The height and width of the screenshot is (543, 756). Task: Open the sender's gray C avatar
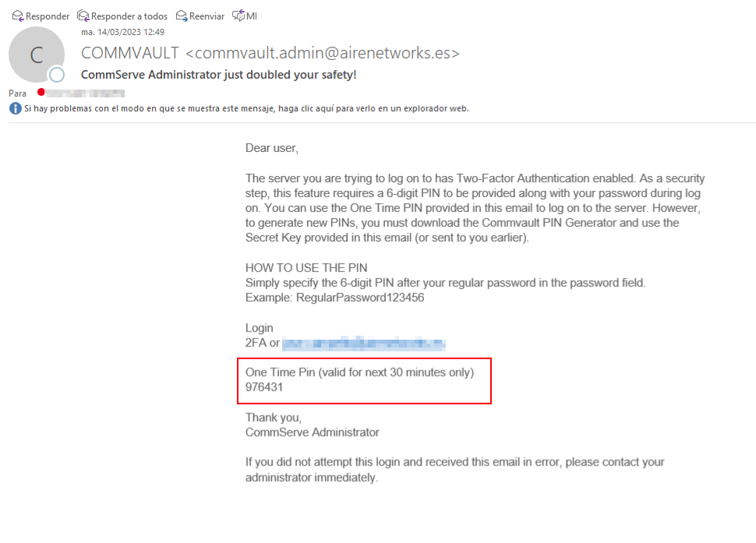[37, 55]
